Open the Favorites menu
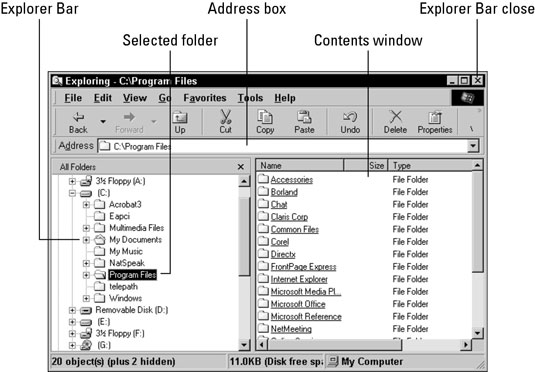Viewport: 535px width, 372px height. tap(205, 98)
